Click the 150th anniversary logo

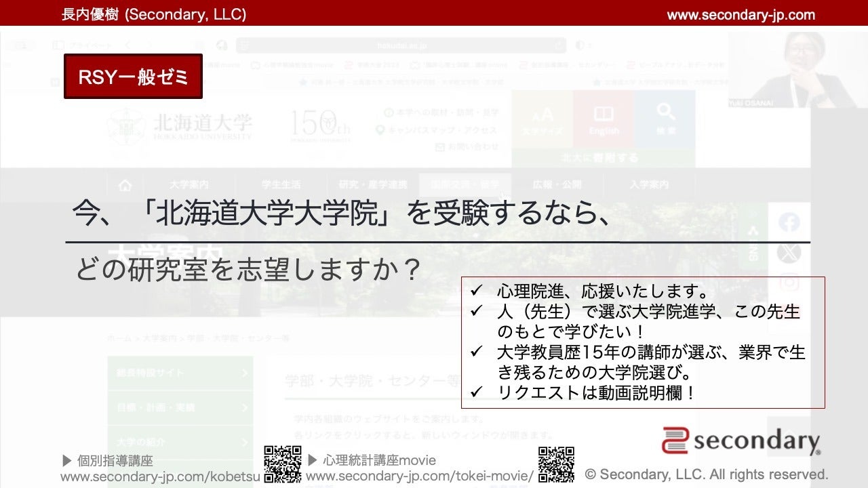tap(320, 125)
